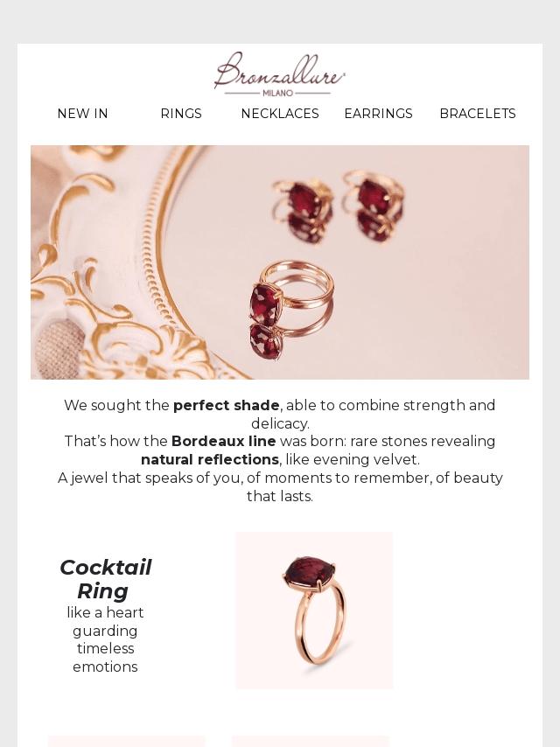Click the bold 'perfect shade' text
The width and height of the screenshot is (560, 747).
coord(227,406)
